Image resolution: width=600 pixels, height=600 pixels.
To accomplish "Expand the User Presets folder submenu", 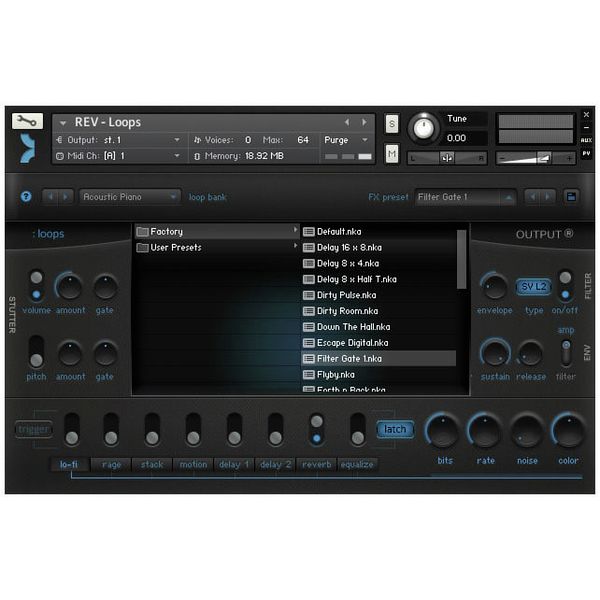I will click(x=295, y=246).
